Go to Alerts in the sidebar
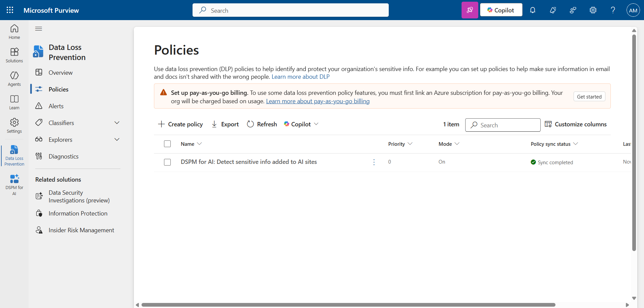The image size is (644, 308). coord(56,106)
